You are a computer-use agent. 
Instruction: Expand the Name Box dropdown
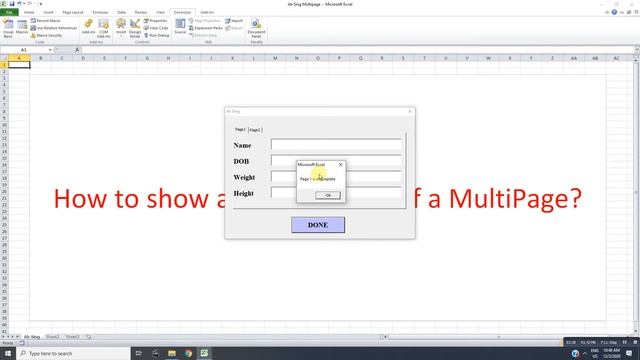[50, 50]
